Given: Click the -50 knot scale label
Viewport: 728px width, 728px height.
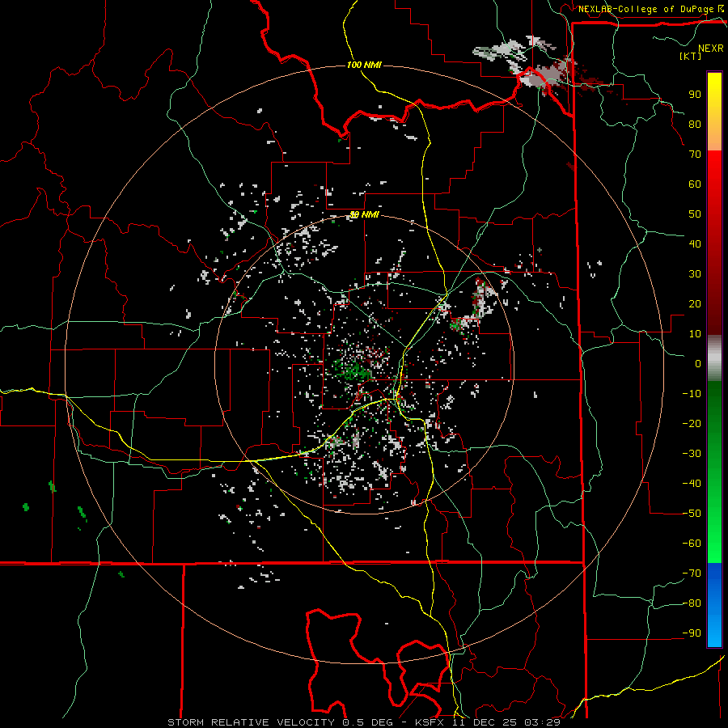Looking at the screenshot, I should click(692, 514).
